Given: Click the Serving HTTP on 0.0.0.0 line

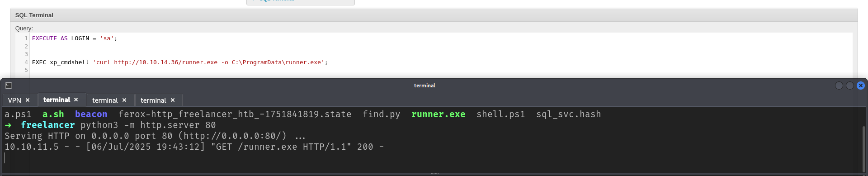Looking at the screenshot, I should tap(155, 136).
